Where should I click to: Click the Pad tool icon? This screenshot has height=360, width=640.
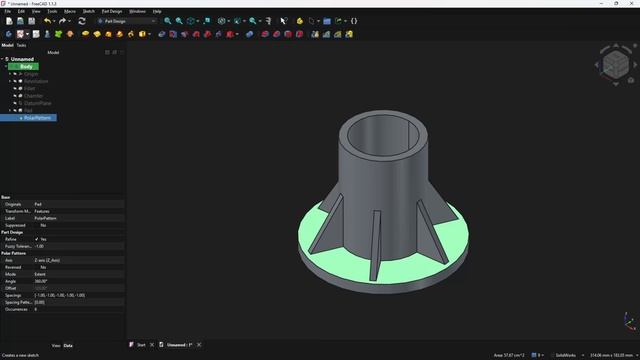pos(85,34)
